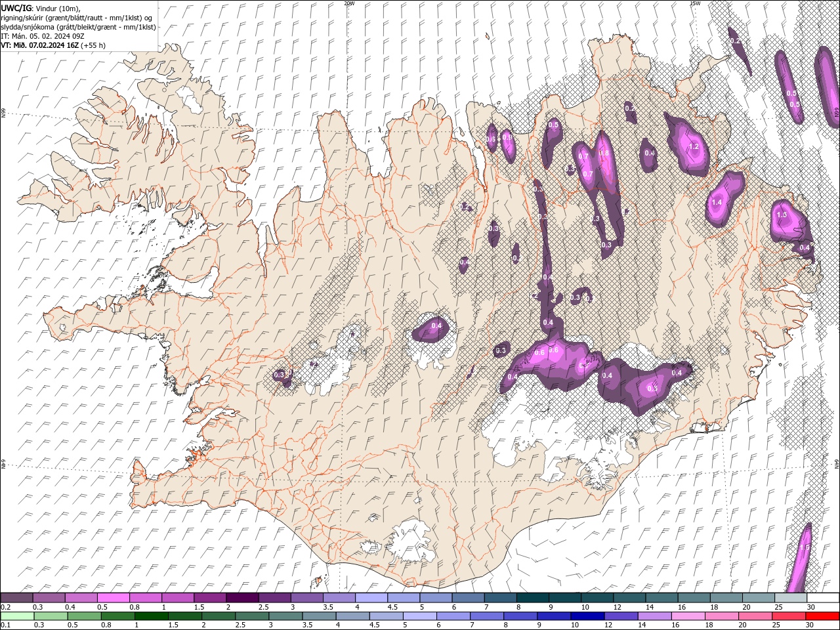The height and width of the screenshot is (630, 840).
Task: Pick the dark teal 8–9 upper legend swatch
Action: point(532,597)
